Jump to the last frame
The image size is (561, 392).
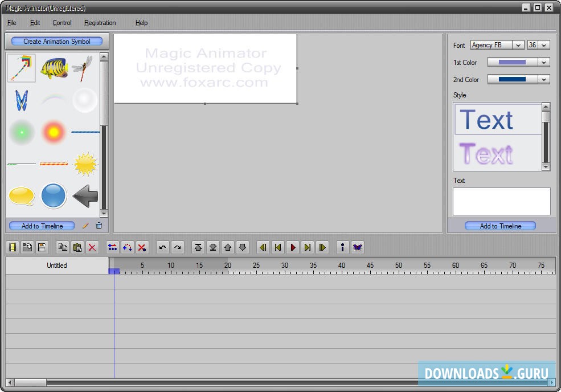[x=307, y=247]
